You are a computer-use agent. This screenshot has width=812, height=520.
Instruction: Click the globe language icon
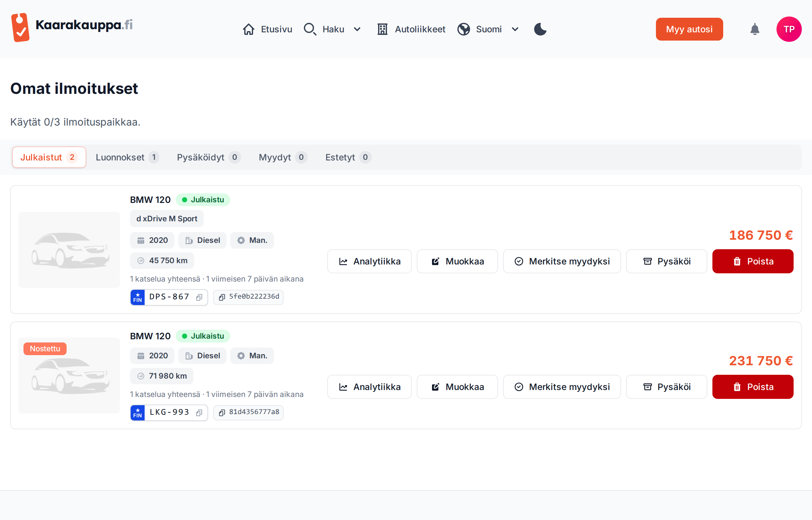pyautogui.click(x=464, y=29)
